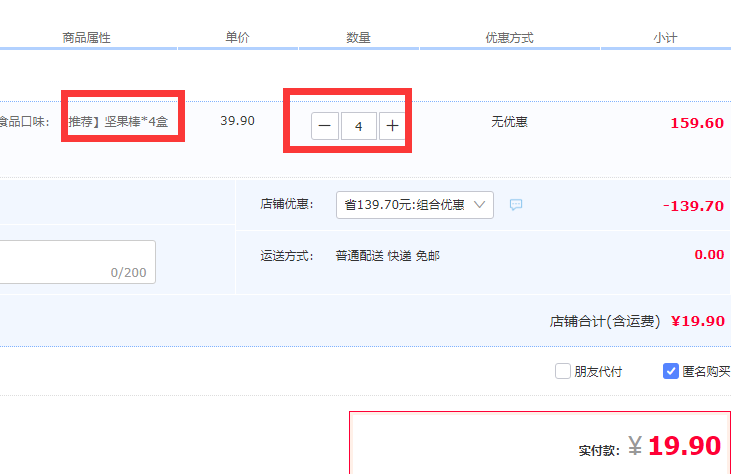Click the message text box showing 0/200
This screenshot has width=735, height=474.
(78, 262)
